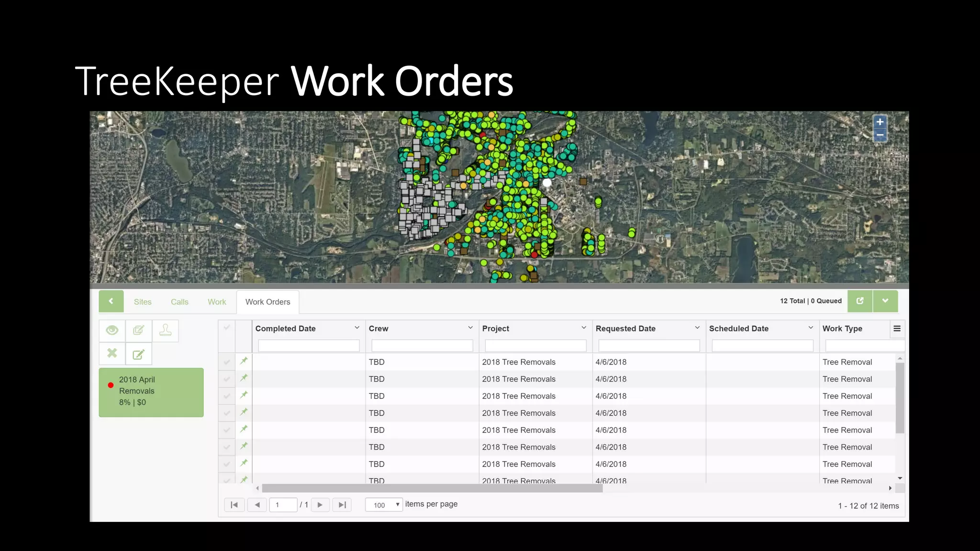980x551 pixels.
Task: Toggle the select-all checkbox in grid header
Action: (227, 328)
